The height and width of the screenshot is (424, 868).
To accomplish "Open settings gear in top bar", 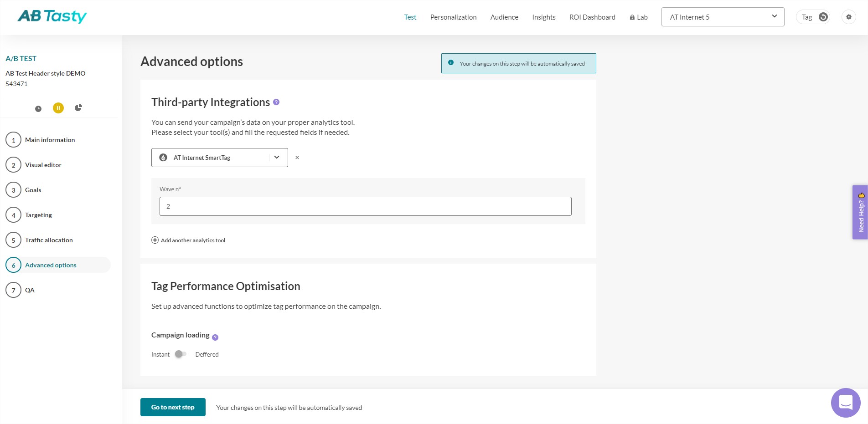I will point(848,17).
